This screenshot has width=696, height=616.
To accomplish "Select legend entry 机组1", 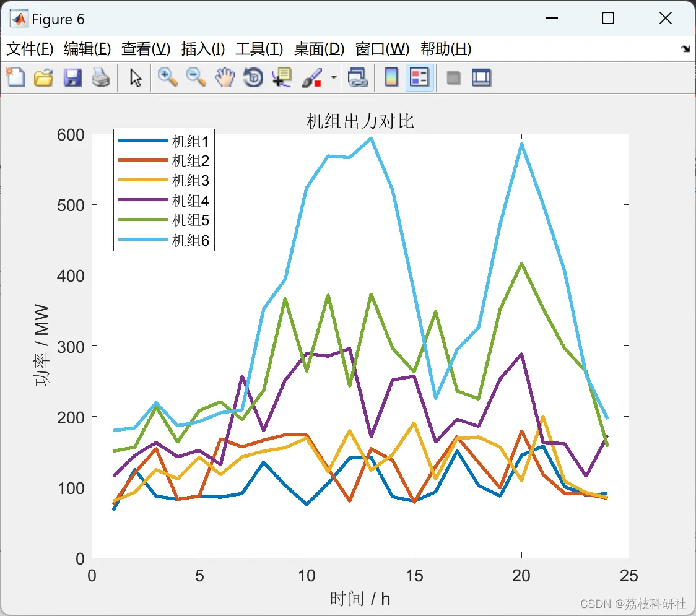I will click(x=190, y=142).
